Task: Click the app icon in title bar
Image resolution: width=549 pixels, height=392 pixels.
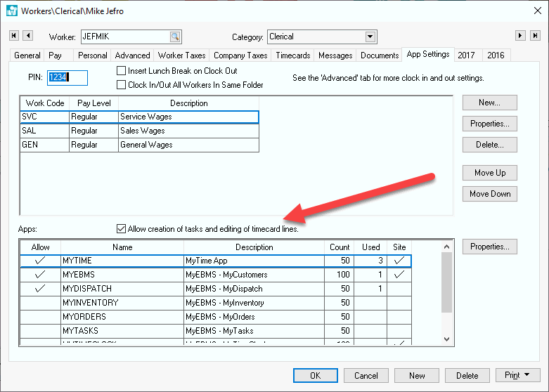Action: [11, 10]
